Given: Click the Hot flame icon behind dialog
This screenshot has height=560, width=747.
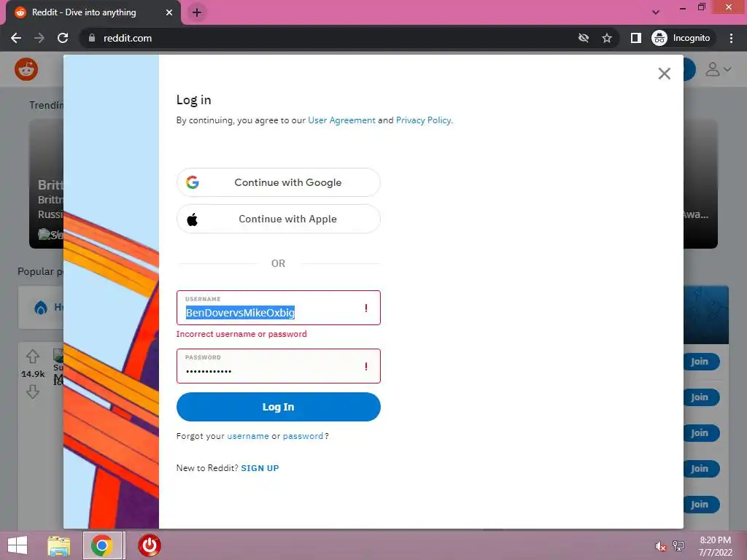Looking at the screenshot, I should point(41,308).
